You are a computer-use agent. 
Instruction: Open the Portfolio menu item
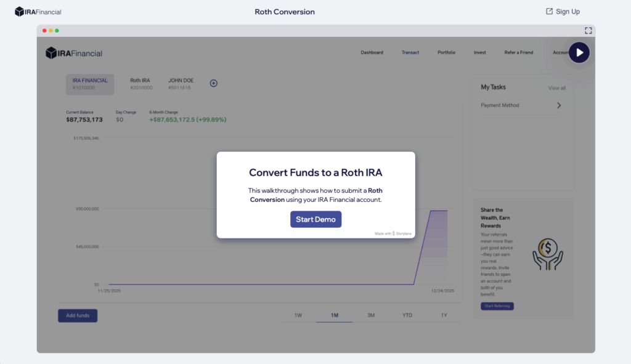tap(446, 52)
